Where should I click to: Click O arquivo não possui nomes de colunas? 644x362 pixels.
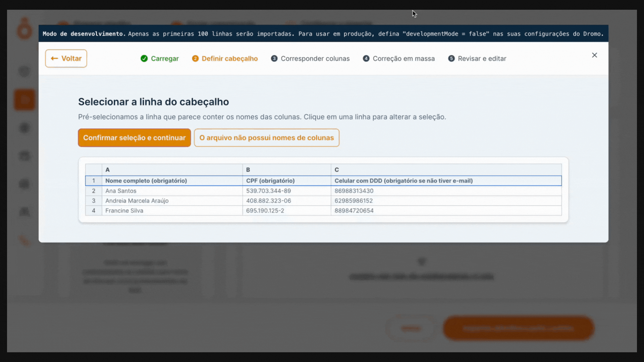(x=266, y=138)
